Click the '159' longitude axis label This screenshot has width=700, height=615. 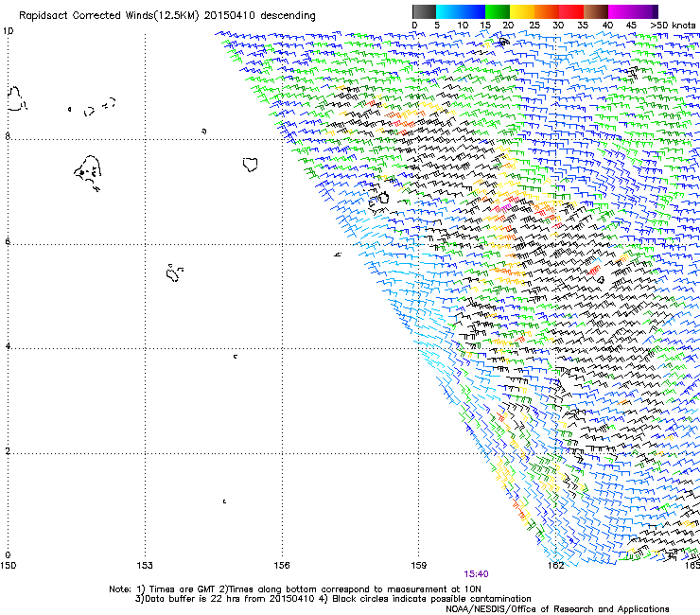419,566
